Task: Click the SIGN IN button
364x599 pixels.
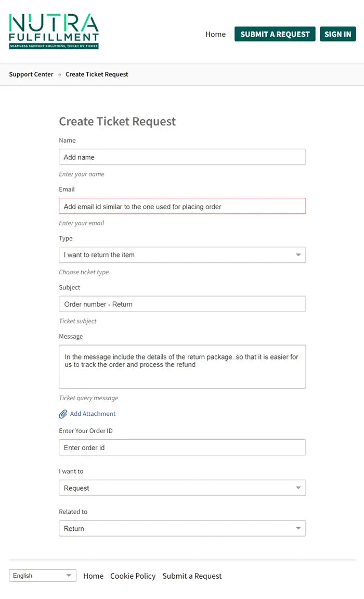Action: [337, 34]
